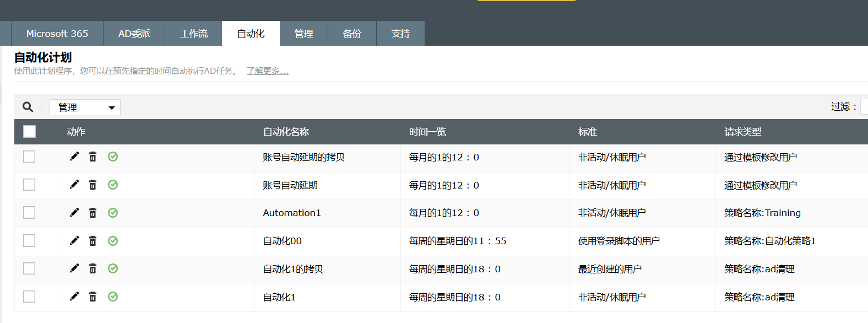This screenshot has width=868, height=323.
Task: Check the box for 自动化1 row
Action: 29,297
